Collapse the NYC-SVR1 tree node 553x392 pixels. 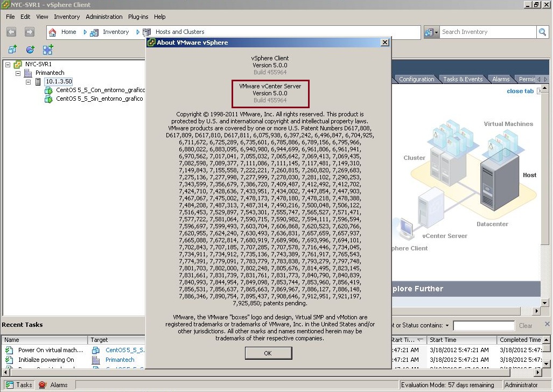pos(7,64)
